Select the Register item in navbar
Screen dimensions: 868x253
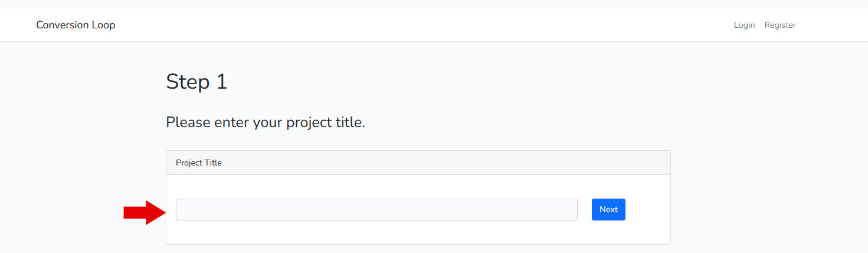click(780, 25)
